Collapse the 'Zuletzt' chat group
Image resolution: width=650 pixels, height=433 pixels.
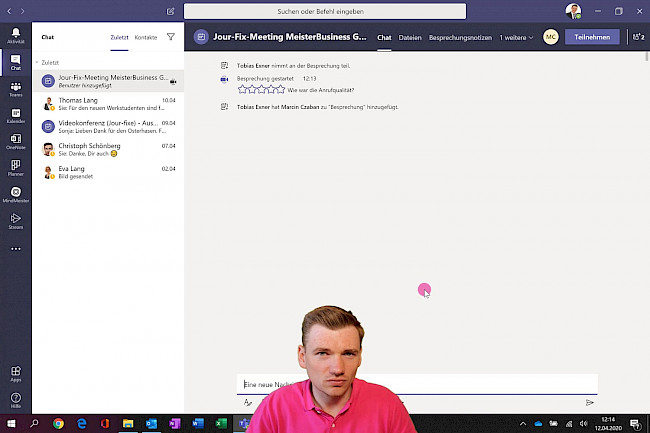[x=37, y=62]
